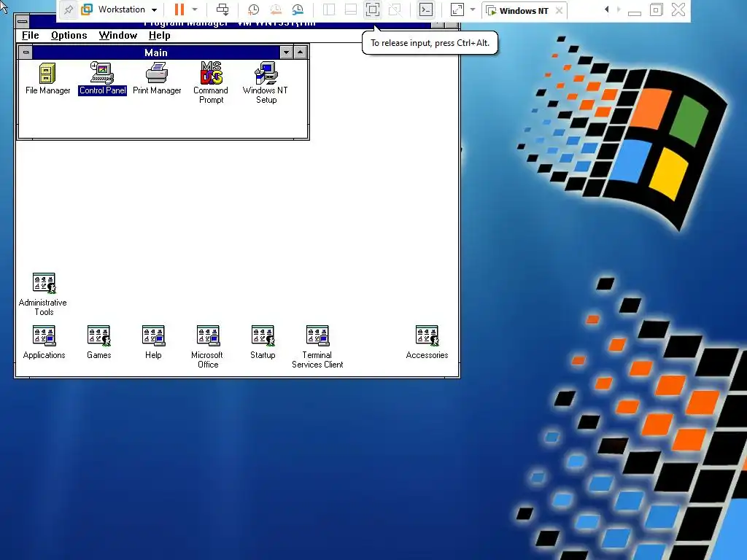This screenshot has width=747, height=560.
Task: Open the File menu
Action: tap(31, 35)
